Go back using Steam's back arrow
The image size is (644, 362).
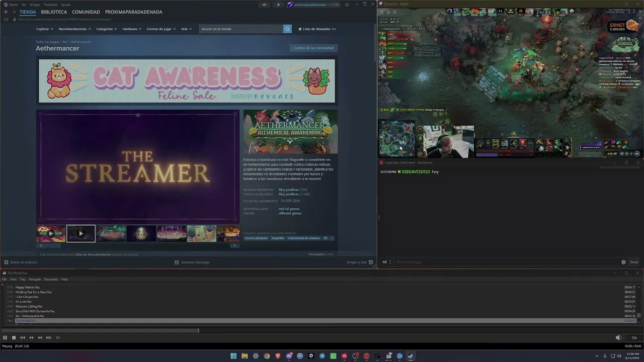(x=6, y=12)
